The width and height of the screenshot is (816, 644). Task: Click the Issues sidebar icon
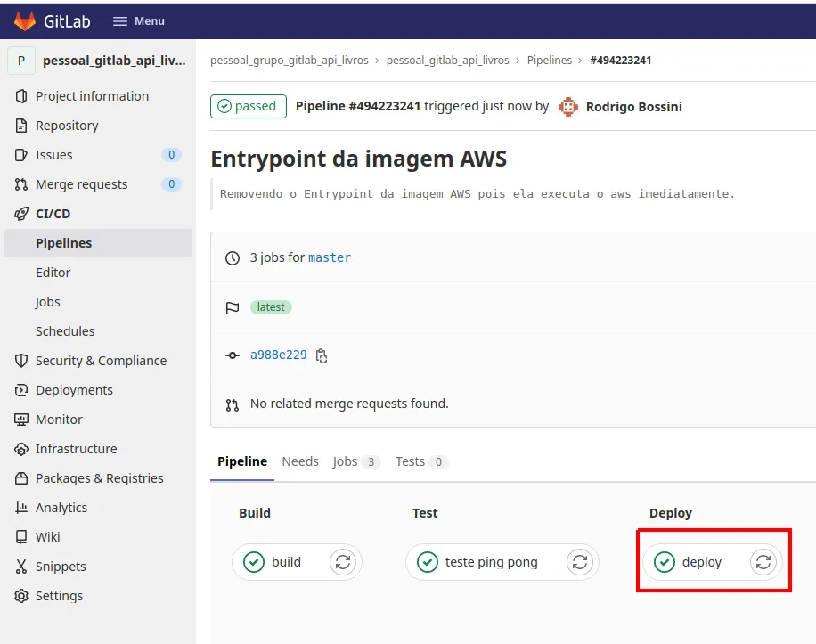point(21,155)
